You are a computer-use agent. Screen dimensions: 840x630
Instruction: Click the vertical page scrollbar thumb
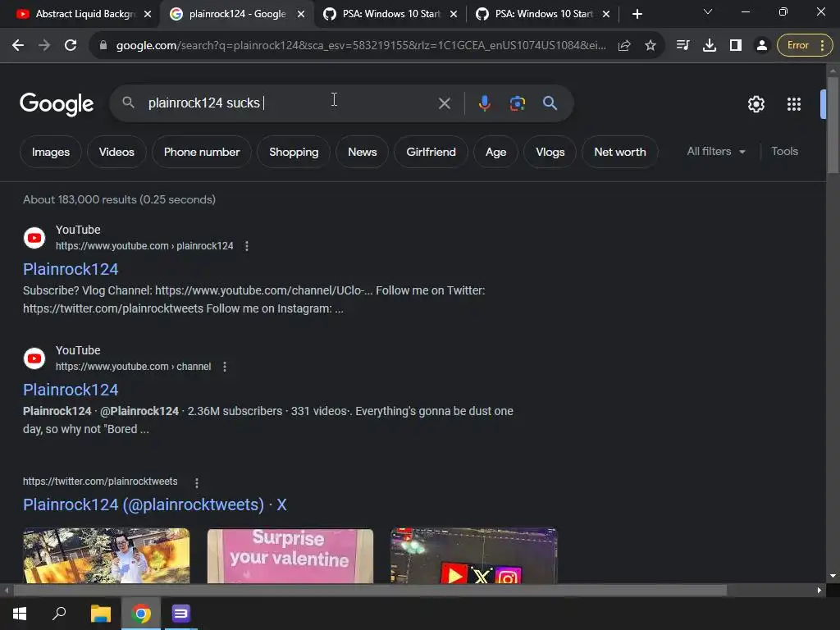833,126
